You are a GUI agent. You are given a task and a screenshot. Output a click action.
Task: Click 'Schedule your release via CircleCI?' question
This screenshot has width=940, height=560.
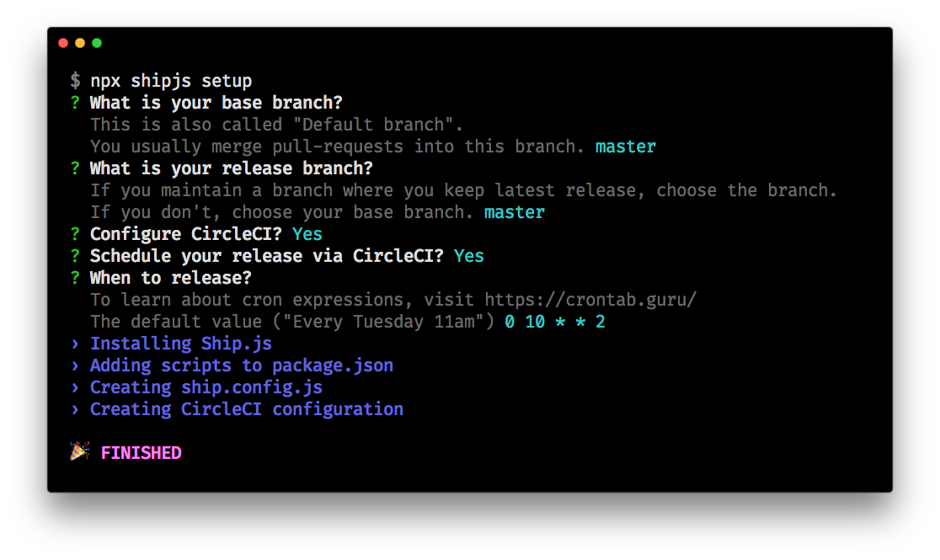(267, 256)
